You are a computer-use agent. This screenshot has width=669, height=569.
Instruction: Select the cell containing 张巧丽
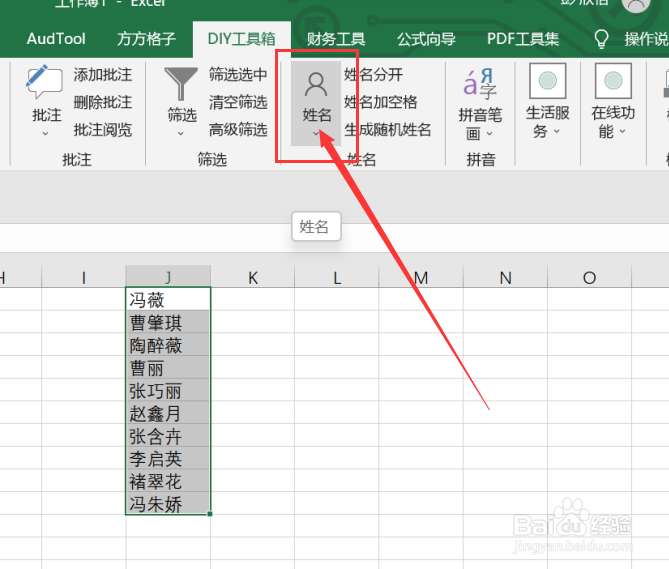tap(168, 390)
